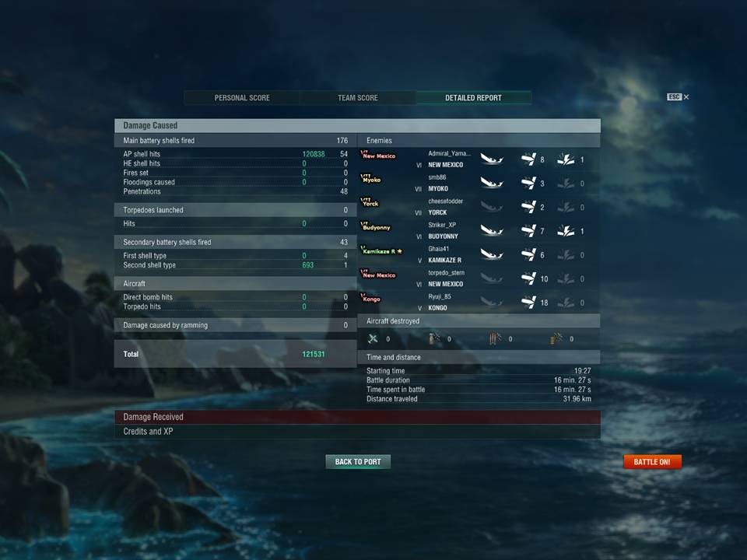Click the Kongo ship silhouette icon
The image size is (747, 560).
point(370,298)
